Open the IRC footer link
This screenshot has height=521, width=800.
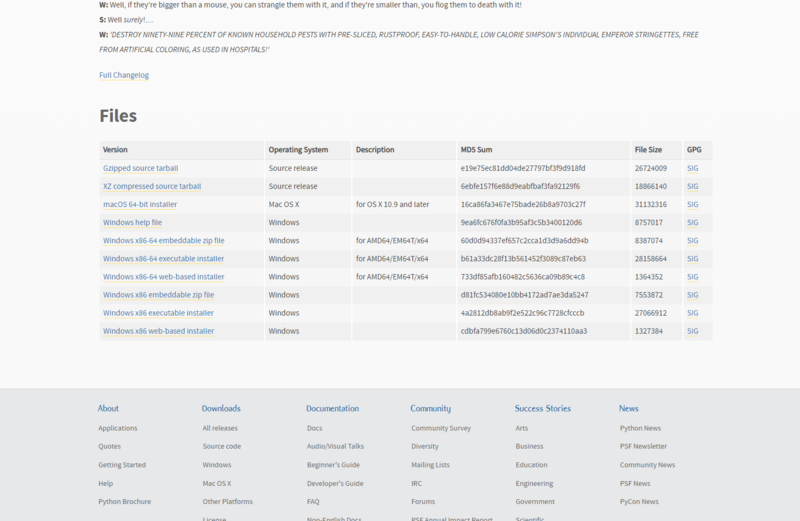click(416, 483)
